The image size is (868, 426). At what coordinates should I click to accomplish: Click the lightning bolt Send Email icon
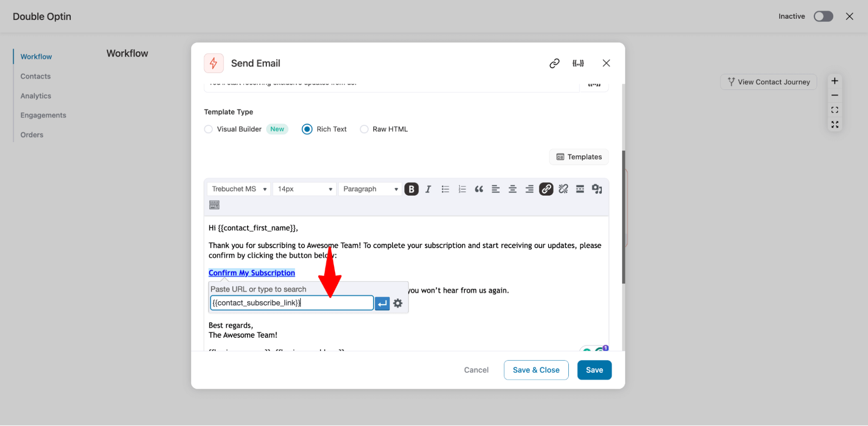coord(214,63)
